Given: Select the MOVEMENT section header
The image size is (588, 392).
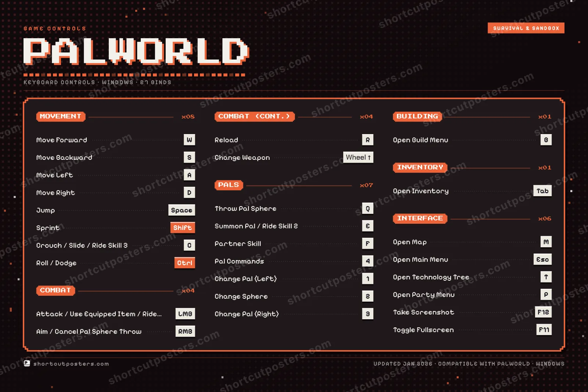Looking at the screenshot, I should (61, 116).
